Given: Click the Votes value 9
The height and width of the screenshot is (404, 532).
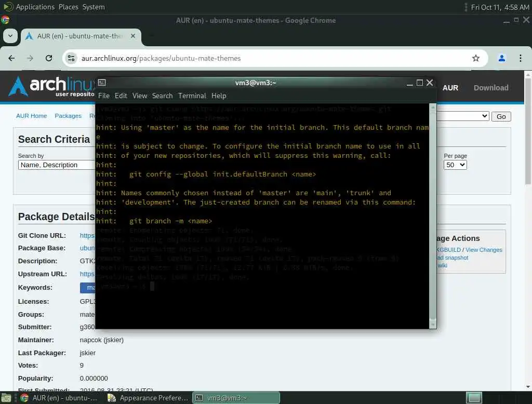Looking at the screenshot, I should (82, 366).
